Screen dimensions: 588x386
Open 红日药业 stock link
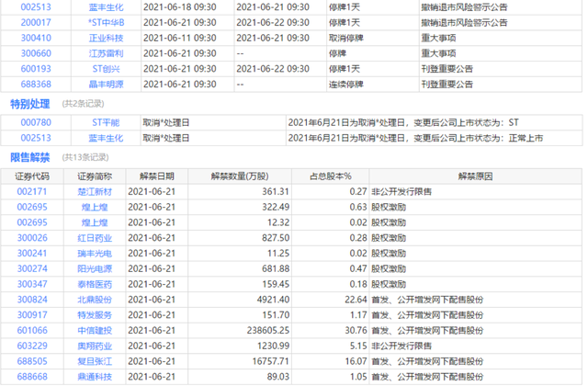pos(95,238)
